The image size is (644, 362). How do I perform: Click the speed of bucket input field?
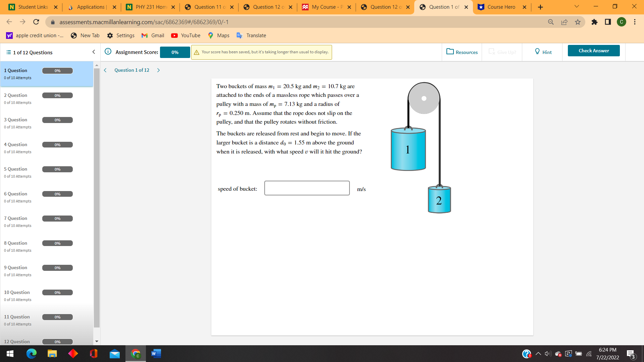307,188
